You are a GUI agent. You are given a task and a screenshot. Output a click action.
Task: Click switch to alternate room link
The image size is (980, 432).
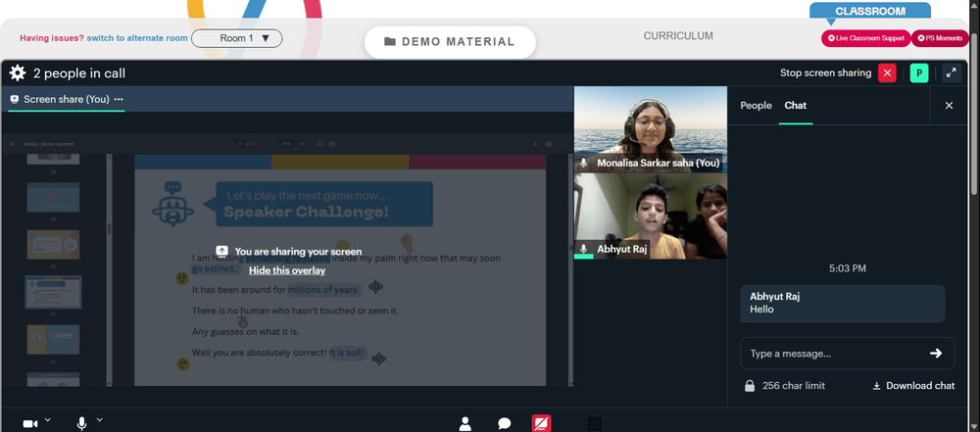click(x=137, y=38)
